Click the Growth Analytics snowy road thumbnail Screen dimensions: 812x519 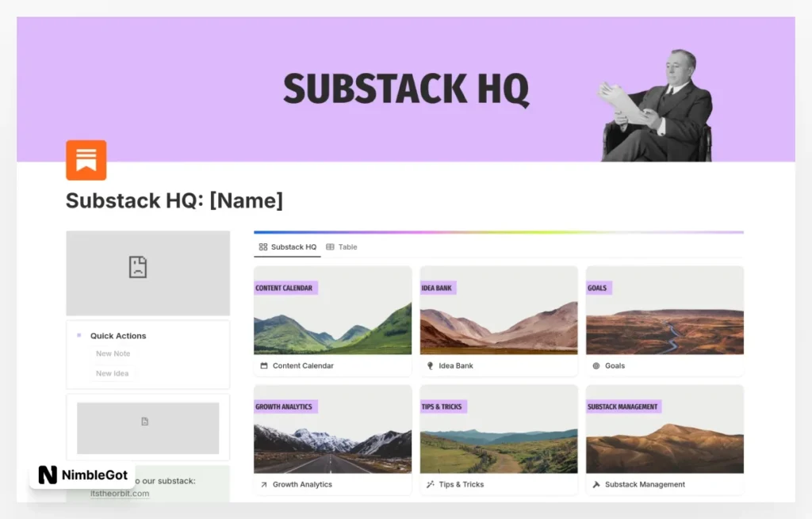pos(332,429)
